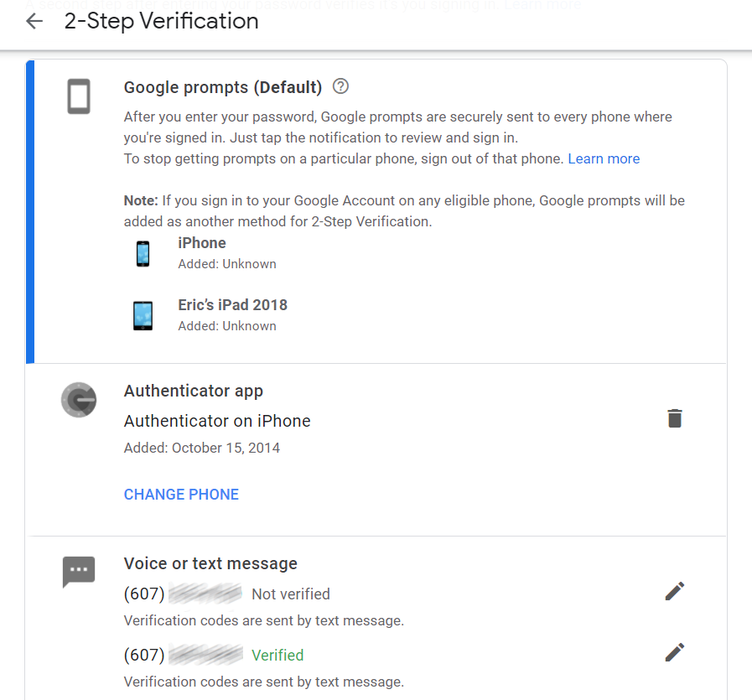Click the Authenticator app logo

pyautogui.click(x=79, y=400)
